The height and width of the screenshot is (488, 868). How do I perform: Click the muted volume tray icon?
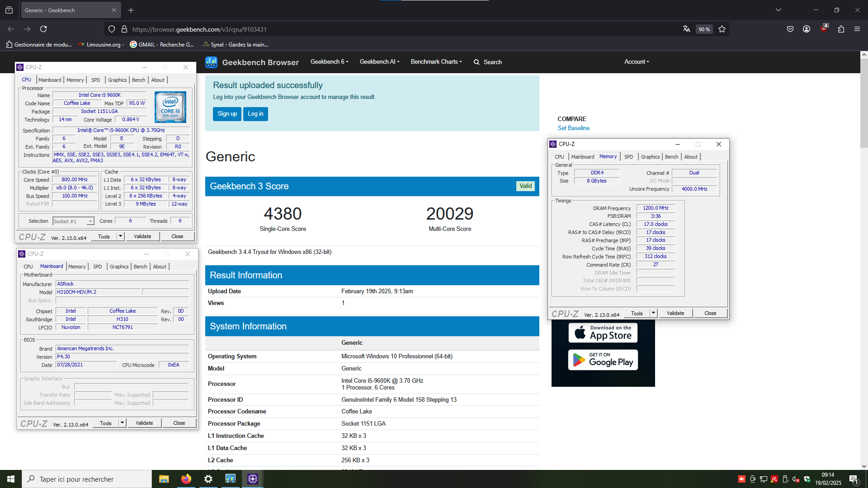click(796, 479)
